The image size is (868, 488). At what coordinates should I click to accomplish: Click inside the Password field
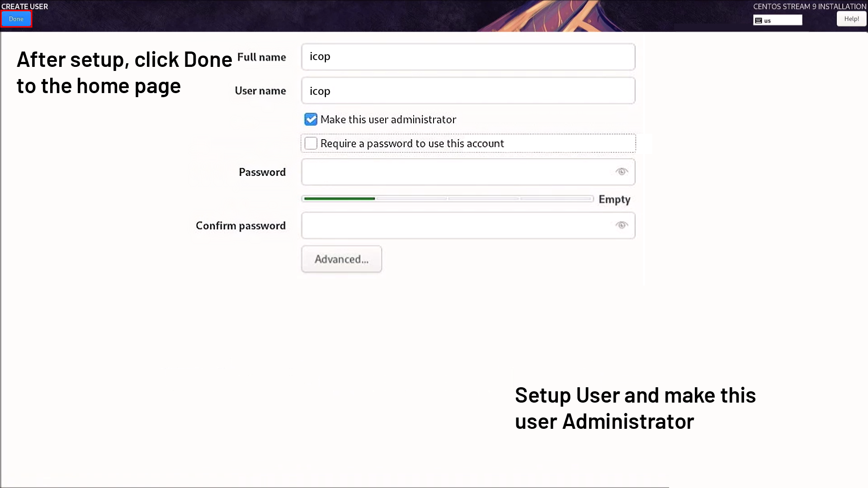tap(457, 172)
